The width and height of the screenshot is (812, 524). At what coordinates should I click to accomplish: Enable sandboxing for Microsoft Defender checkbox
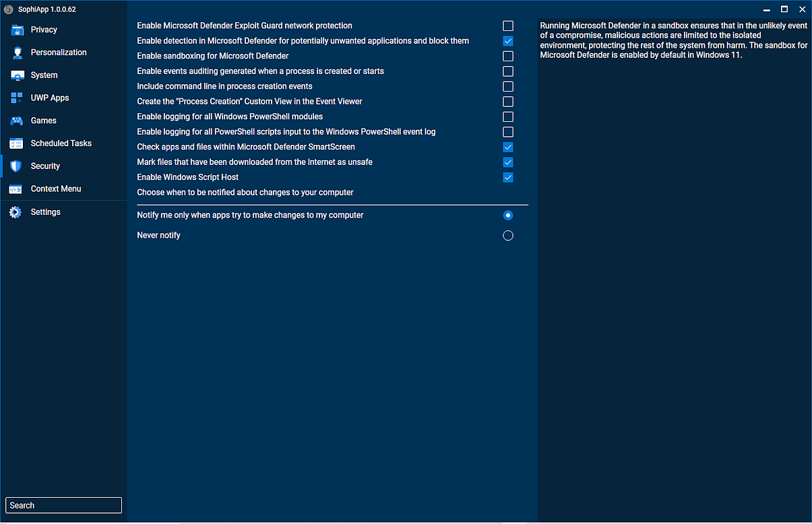[508, 56]
